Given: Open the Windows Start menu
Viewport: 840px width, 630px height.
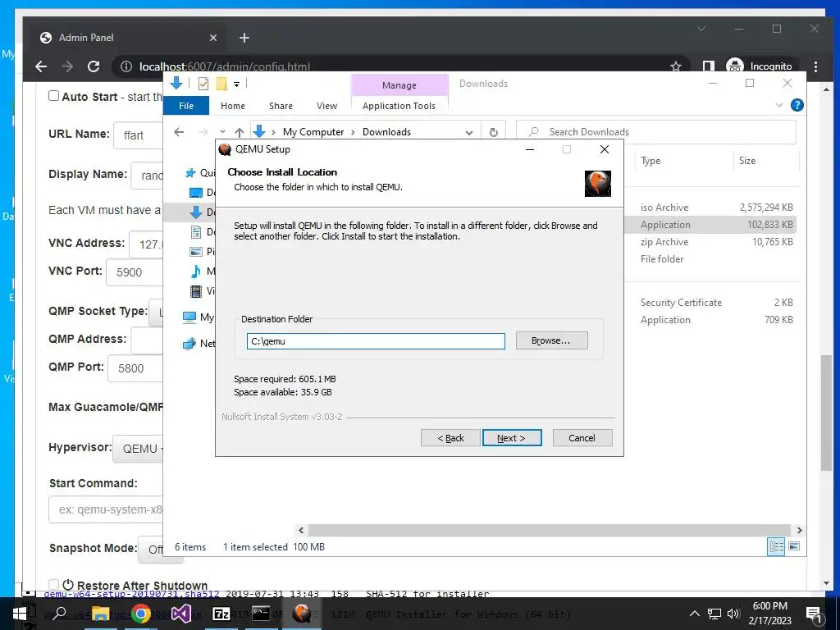Looking at the screenshot, I should point(20,614).
